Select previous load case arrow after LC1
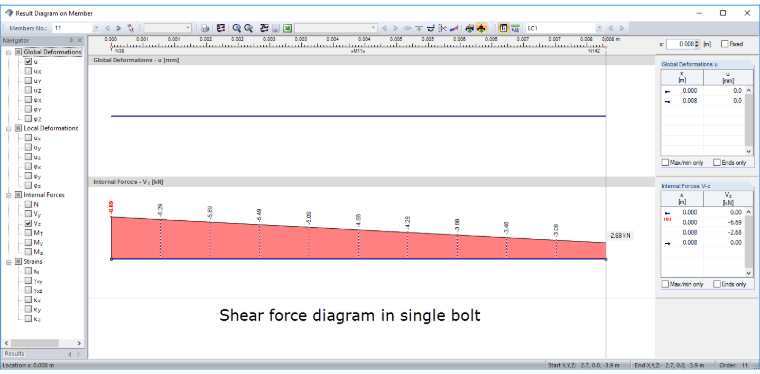This screenshot has height=374, width=760. click(x=611, y=28)
